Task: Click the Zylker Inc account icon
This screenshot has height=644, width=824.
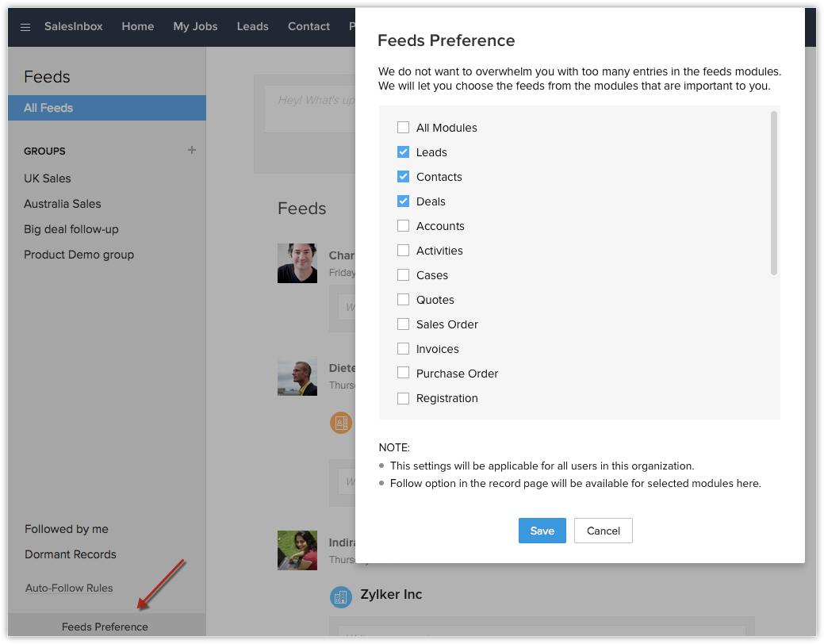Action: click(341, 596)
